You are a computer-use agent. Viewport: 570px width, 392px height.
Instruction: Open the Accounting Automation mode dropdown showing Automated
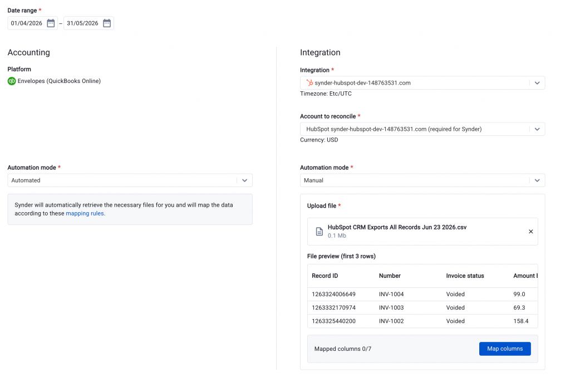point(130,180)
